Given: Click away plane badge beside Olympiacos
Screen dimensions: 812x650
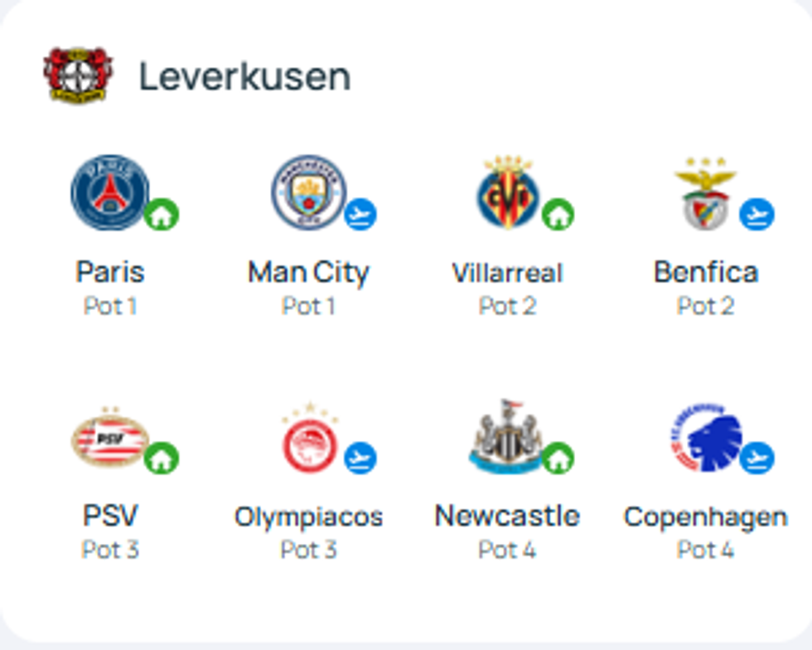Looking at the screenshot, I should (x=360, y=458).
